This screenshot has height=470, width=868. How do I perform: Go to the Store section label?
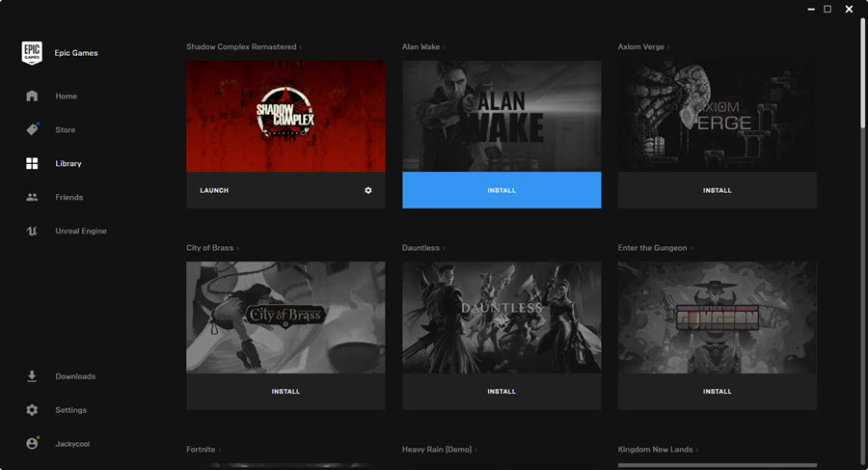(x=66, y=129)
